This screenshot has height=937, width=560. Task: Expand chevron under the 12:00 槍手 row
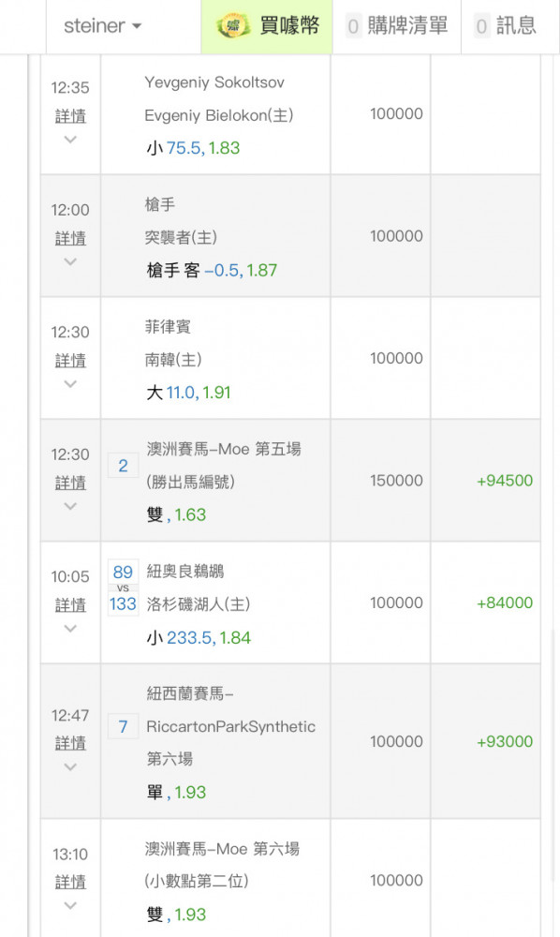click(70, 261)
